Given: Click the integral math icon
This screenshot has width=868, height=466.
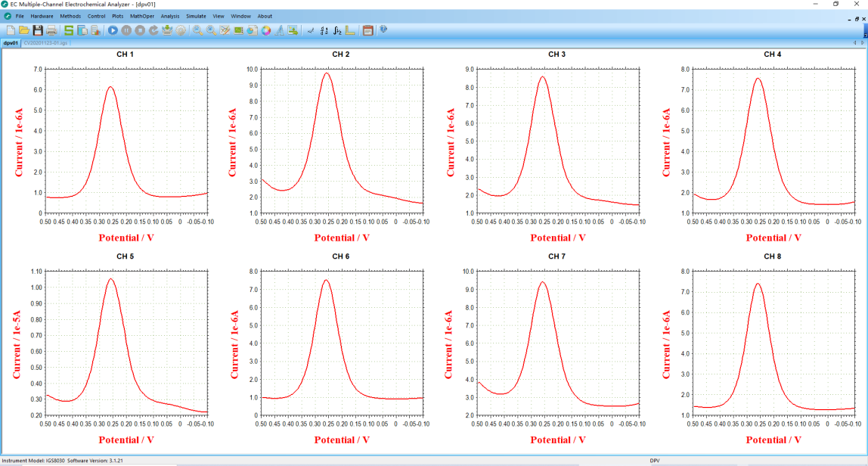Looking at the screenshot, I should pos(337,30).
